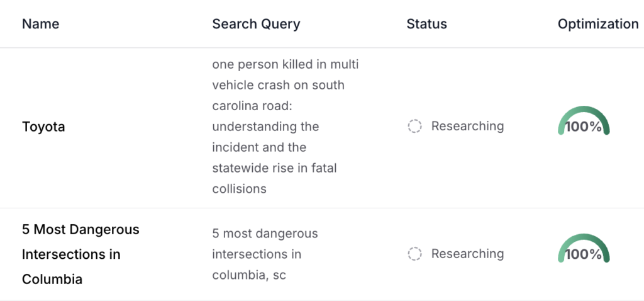Sort by the Name column header
644x301 pixels.
(x=40, y=24)
